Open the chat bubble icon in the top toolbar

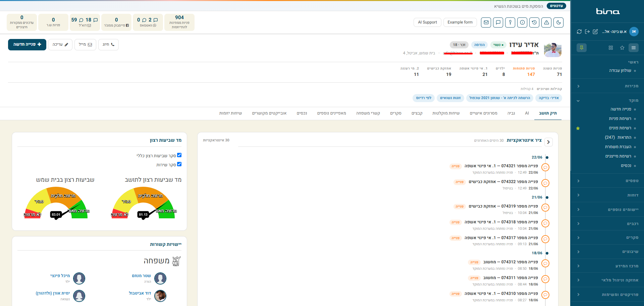tap(498, 23)
